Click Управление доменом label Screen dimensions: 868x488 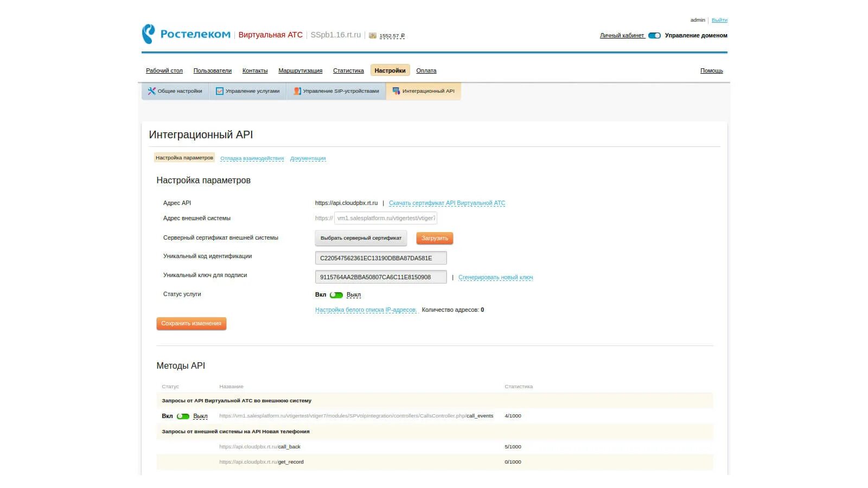point(696,36)
